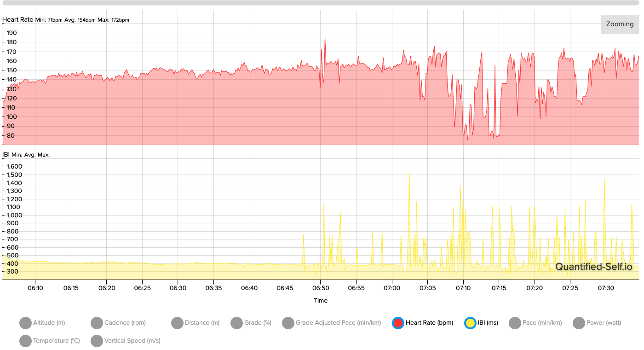
Task: Hide the Heart Rate (bpm) series
Action: tap(398, 323)
